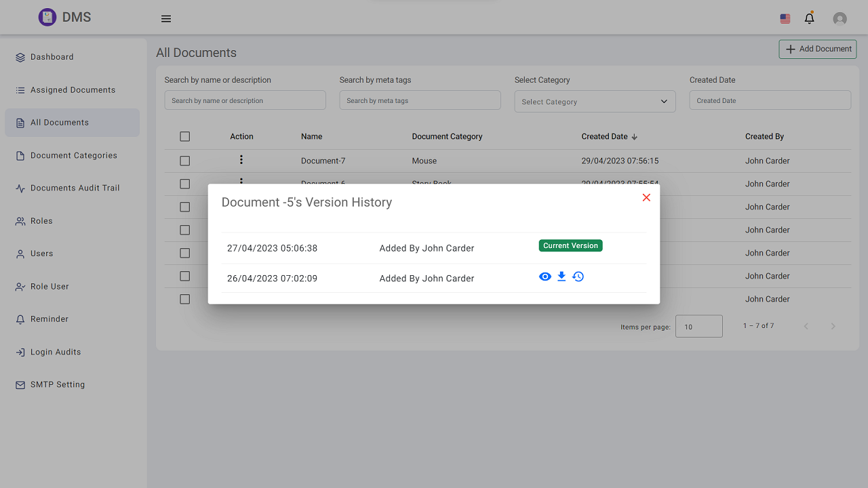Click the search by meta tags field
The width and height of the screenshot is (868, 488).
point(420,100)
